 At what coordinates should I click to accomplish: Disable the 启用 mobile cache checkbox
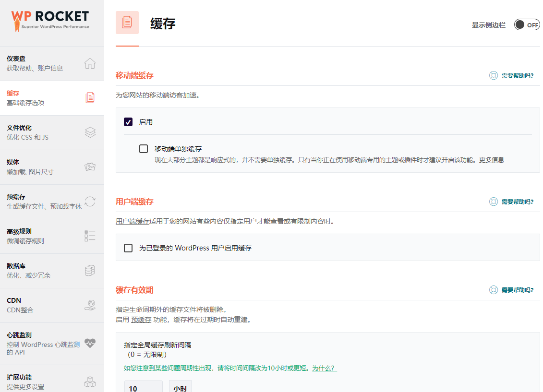pos(128,121)
